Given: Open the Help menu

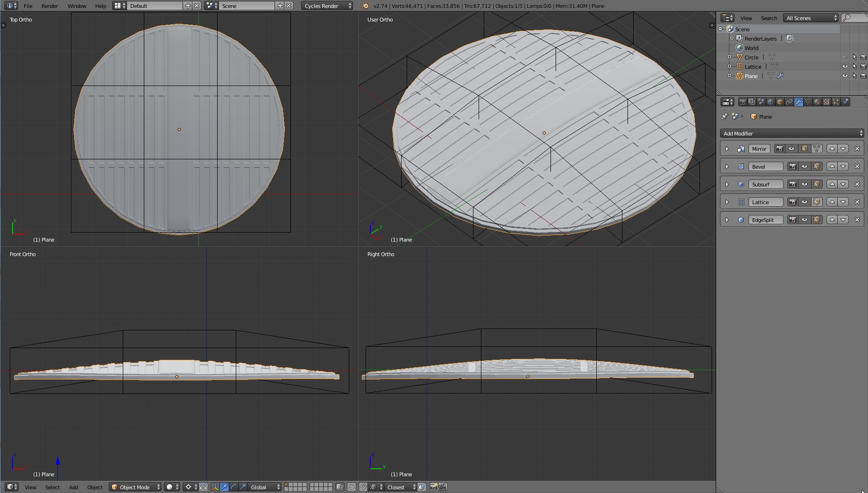Looking at the screenshot, I should coord(101,6).
